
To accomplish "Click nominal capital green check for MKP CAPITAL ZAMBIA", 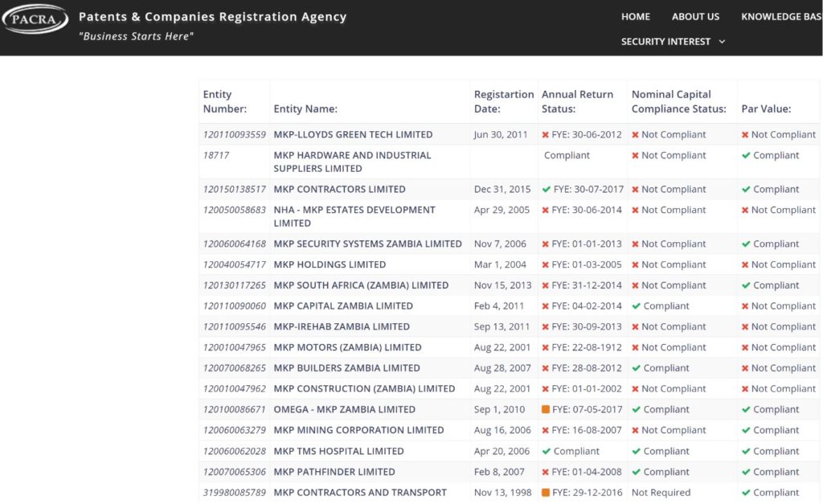I will pyautogui.click(x=637, y=306).
